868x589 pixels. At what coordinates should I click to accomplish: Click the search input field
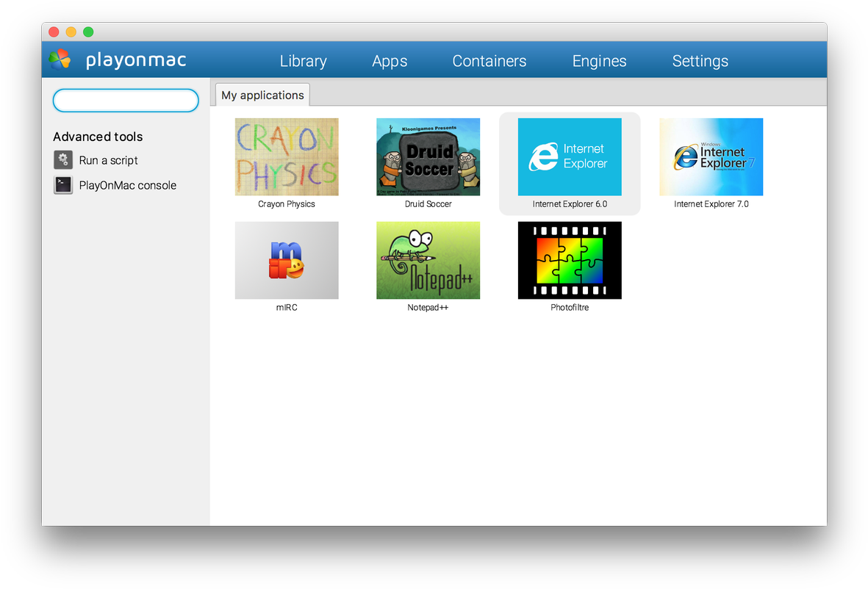coord(125,100)
